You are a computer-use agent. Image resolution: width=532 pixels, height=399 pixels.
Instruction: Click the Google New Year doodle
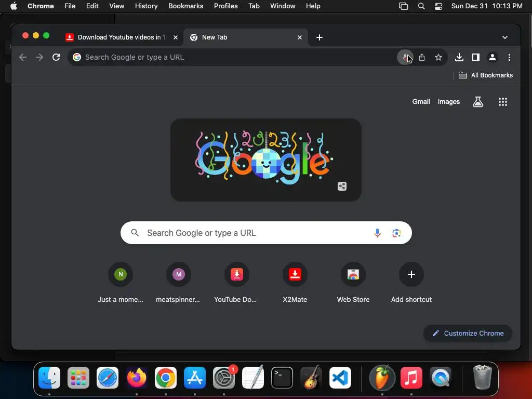click(x=265, y=160)
